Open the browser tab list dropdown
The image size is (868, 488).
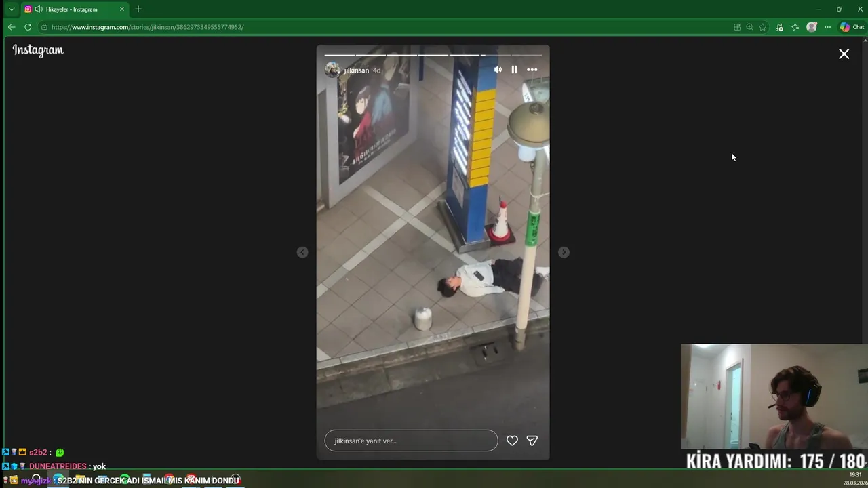click(11, 9)
